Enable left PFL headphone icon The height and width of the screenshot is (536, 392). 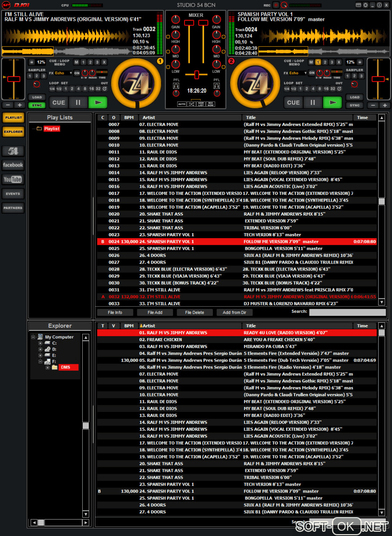(176, 86)
